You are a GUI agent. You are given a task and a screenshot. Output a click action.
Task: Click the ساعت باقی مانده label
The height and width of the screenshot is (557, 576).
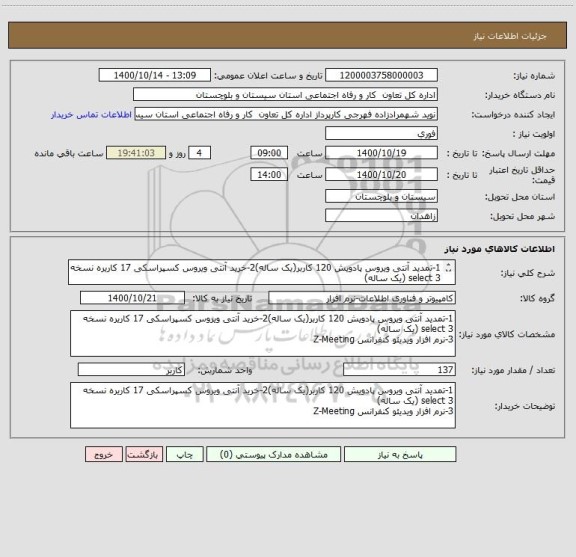click(69, 153)
